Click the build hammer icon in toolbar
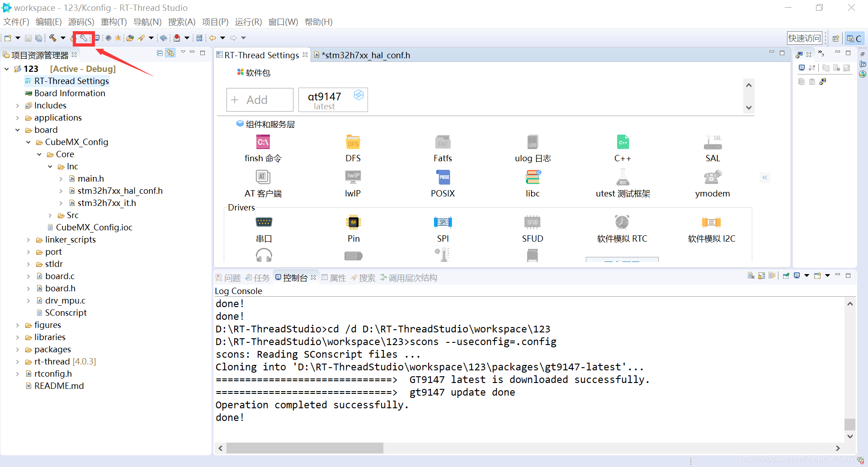This screenshot has height=467, width=868. point(52,38)
